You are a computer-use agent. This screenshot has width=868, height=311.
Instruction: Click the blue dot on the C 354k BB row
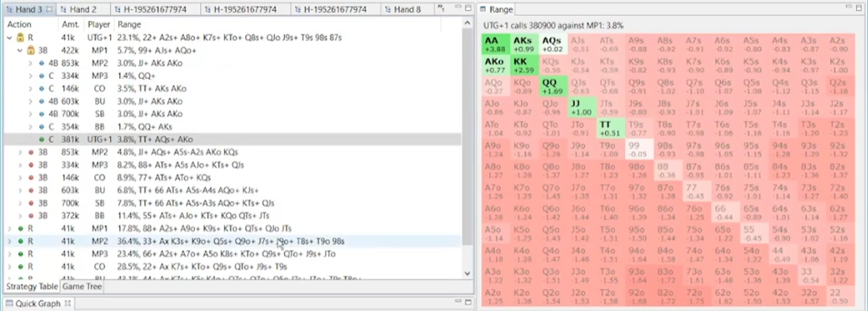coord(41,127)
